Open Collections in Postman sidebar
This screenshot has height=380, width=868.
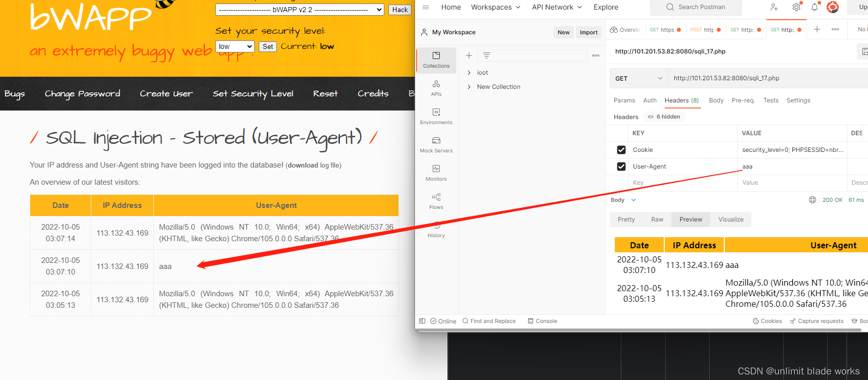point(436,60)
